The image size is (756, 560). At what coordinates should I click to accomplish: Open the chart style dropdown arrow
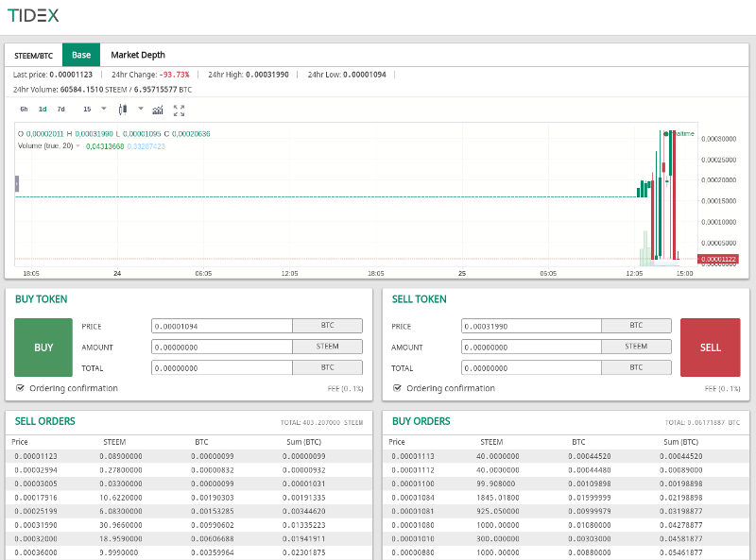[141, 109]
